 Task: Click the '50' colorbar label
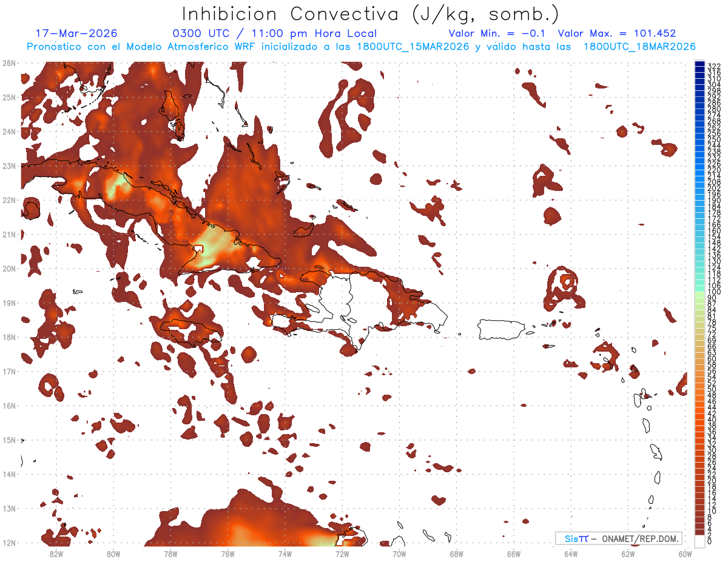point(712,389)
